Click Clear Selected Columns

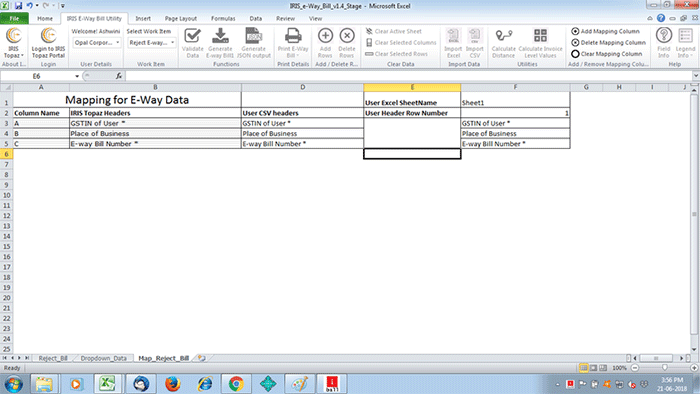tap(400, 42)
